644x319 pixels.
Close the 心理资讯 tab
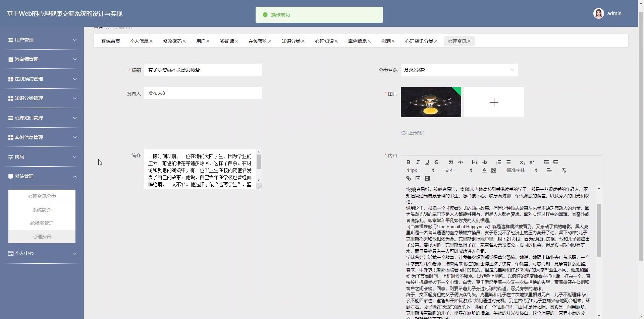pyautogui.click(x=469, y=41)
